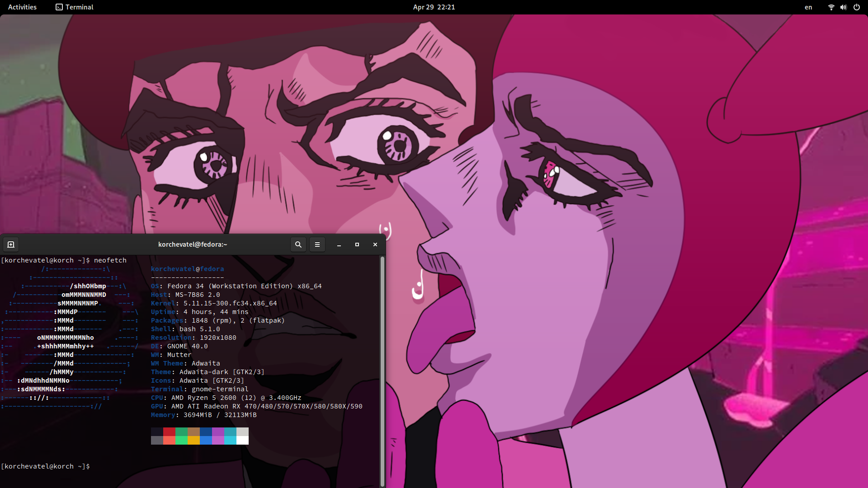Click the red color block in neofetch palette

pyautogui.click(x=169, y=432)
